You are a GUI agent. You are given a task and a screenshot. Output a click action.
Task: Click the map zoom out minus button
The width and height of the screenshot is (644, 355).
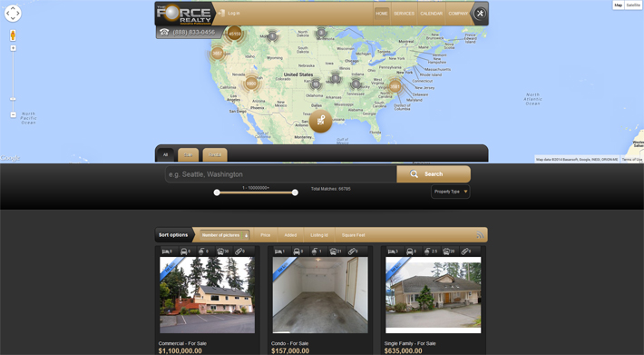(13, 114)
